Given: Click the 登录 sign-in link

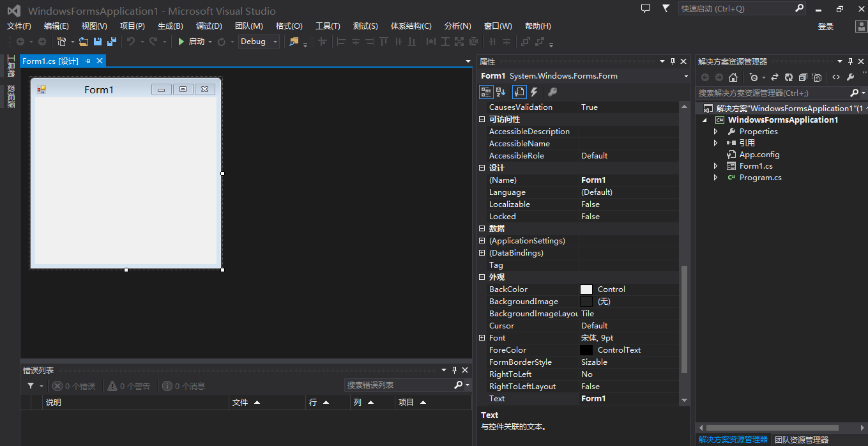Looking at the screenshot, I should pyautogui.click(x=826, y=27).
